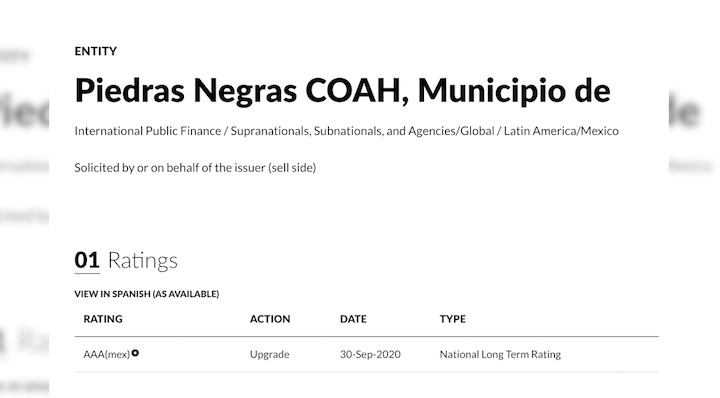Select the ACTION column header
This screenshot has height=398, width=720.
click(270, 319)
